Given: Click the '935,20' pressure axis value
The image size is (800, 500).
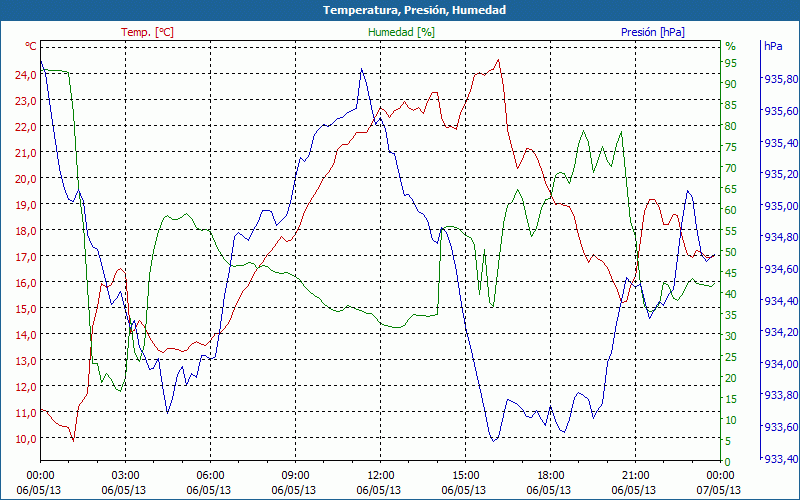Looking at the screenshot, I should 781,174.
